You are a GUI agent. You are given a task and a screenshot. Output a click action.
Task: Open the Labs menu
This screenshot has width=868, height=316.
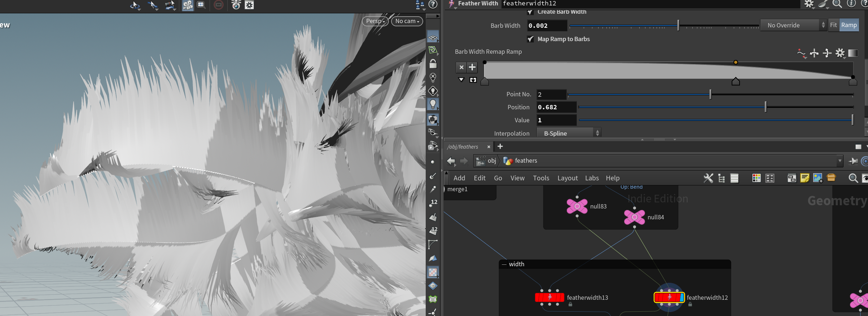tap(592, 178)
